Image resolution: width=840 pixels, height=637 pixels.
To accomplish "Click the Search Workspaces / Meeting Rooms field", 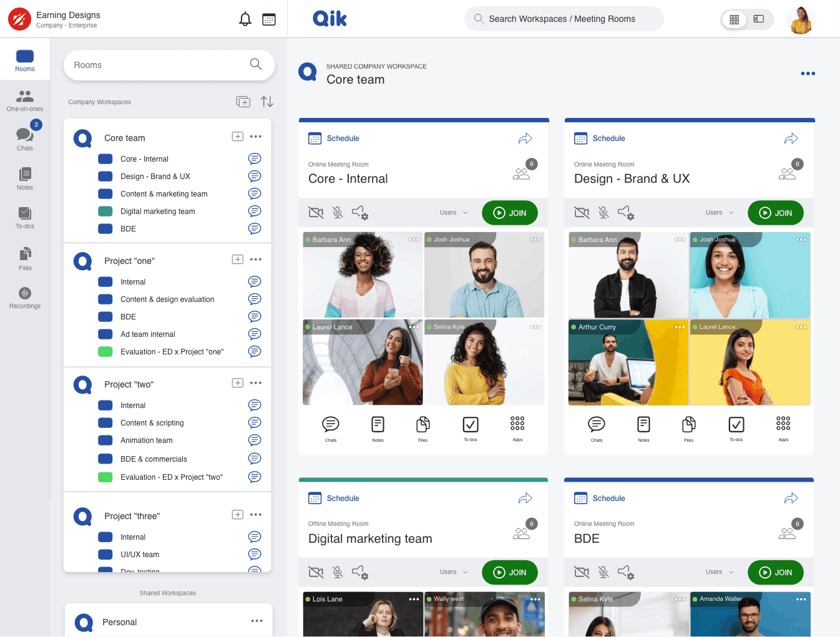I will pos(564,19).
